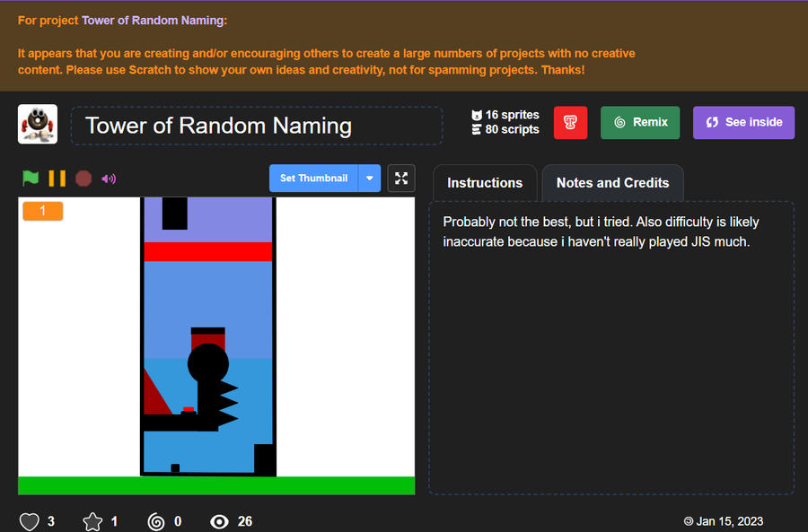Viewport: 808px width, 532px height.
Task: Mute the project sound with the speaker icon
Action: [109, 179]
